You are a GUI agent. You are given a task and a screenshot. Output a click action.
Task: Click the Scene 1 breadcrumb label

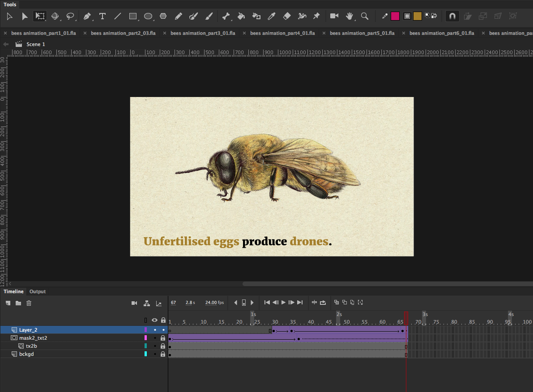pyautogui.click(x=36, y=44)
